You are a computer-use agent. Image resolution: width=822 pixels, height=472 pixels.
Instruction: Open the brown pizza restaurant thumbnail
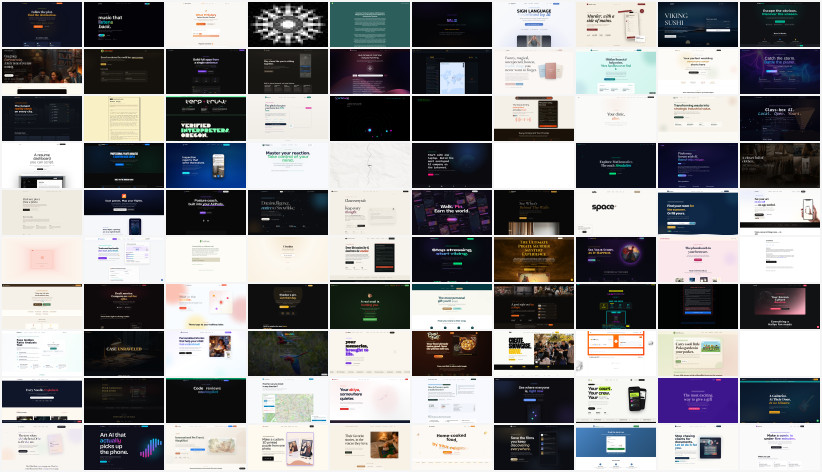click(x=452, y=353)
